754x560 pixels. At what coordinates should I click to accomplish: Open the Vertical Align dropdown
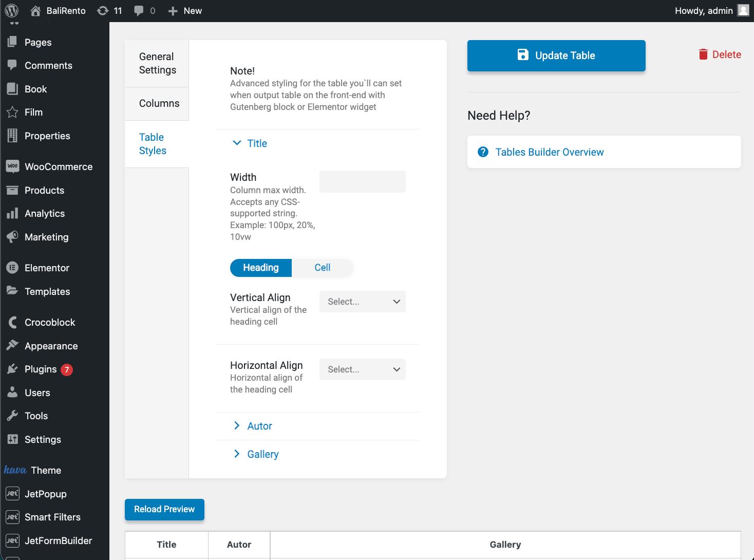click(x=362, y=302)
